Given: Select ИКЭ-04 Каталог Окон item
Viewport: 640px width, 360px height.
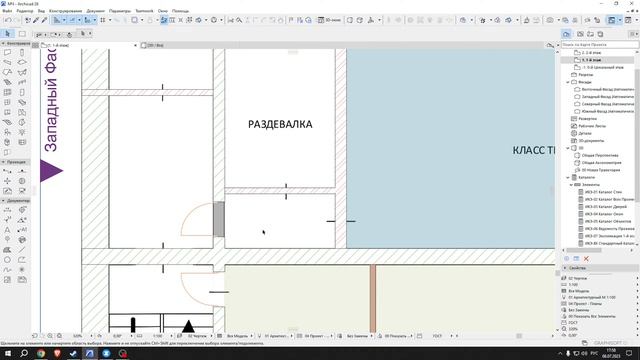Looking at the screenshot, I should [x=602, y=214].
